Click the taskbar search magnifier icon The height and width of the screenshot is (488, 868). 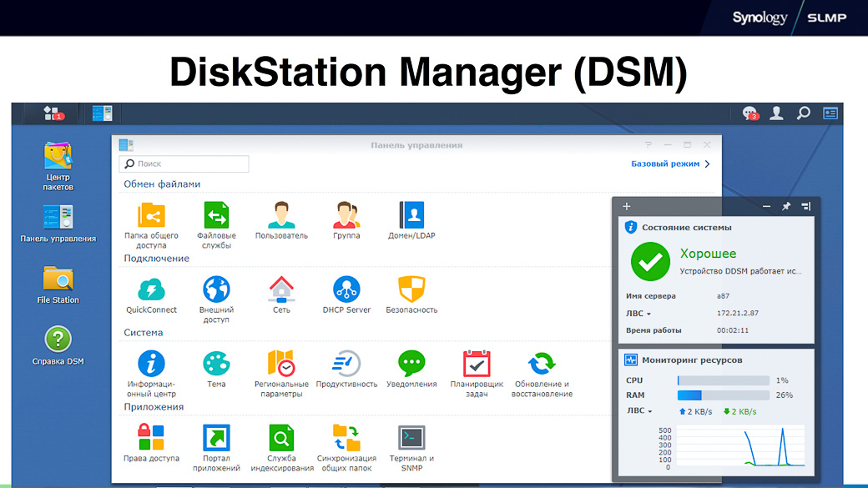[x=803, y=113]
